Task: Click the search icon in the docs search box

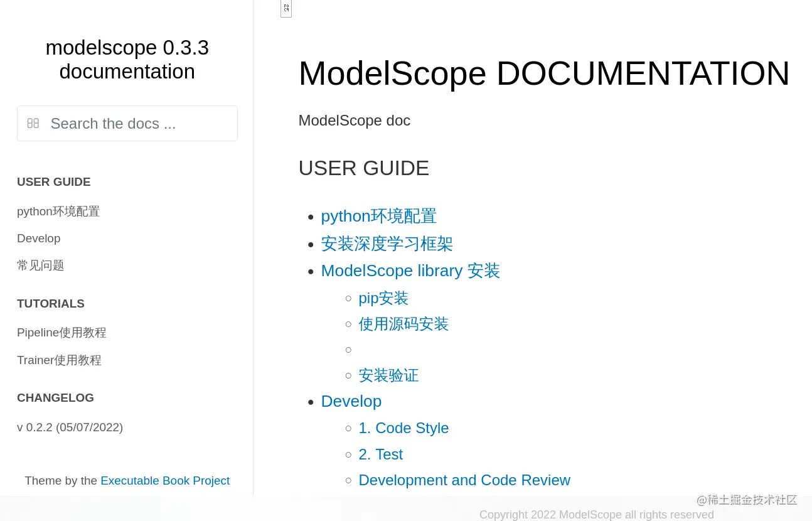Action: pos(33,123)
